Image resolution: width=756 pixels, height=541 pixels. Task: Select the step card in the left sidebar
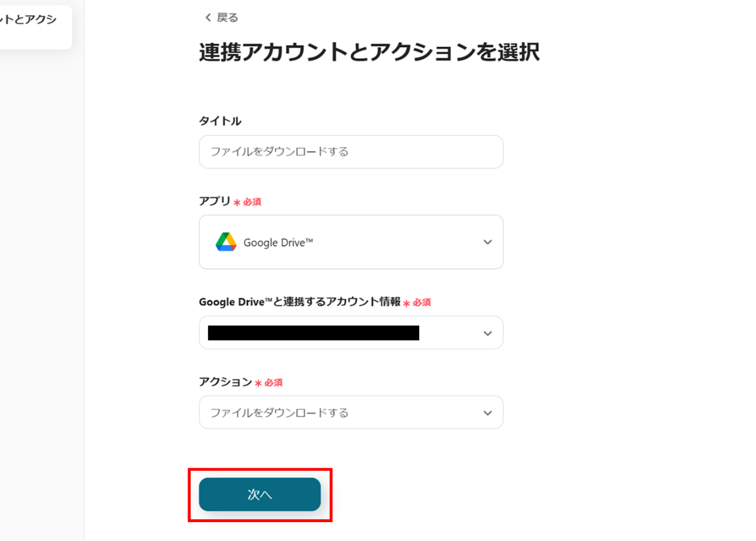[x=33, y=26]
